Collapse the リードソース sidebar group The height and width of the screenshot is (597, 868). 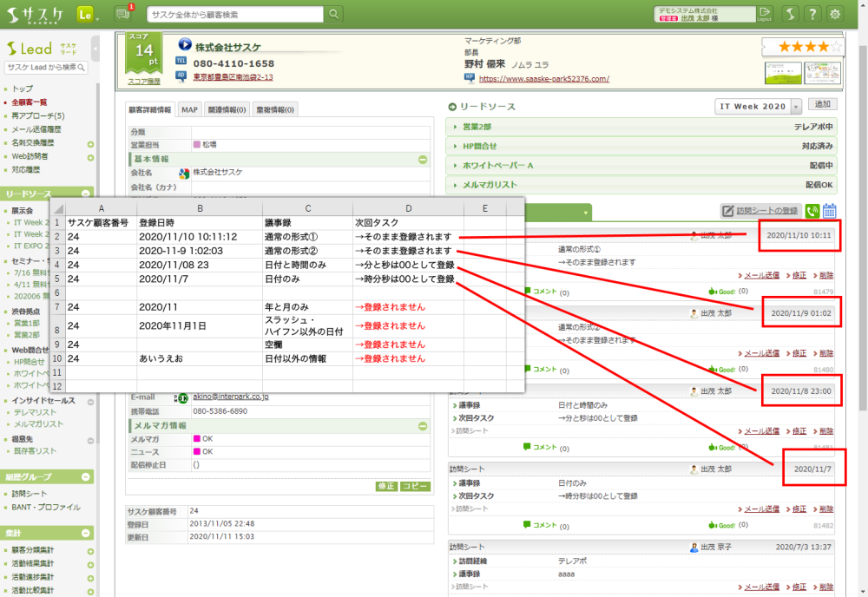88,194
